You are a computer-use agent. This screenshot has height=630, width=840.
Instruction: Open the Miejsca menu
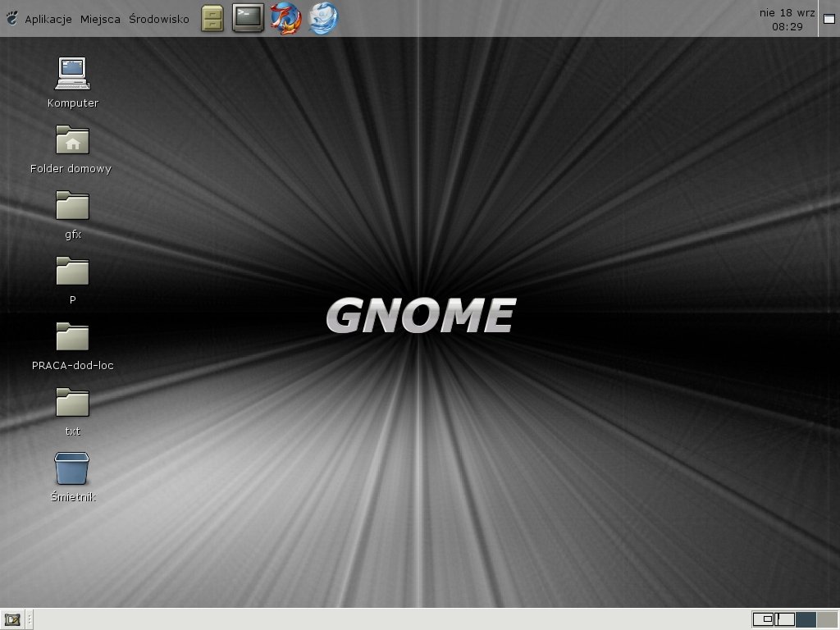[100, 20]
